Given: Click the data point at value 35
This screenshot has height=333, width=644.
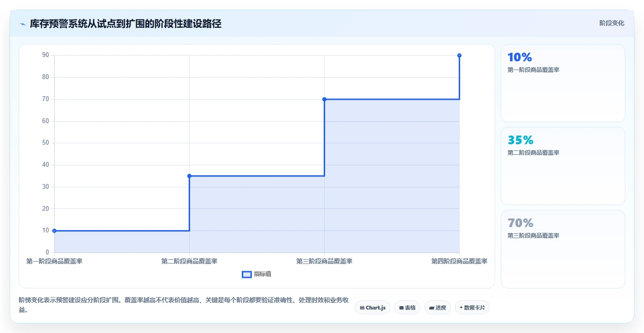Looking at the screenshot, I should (x=189, y=176).
